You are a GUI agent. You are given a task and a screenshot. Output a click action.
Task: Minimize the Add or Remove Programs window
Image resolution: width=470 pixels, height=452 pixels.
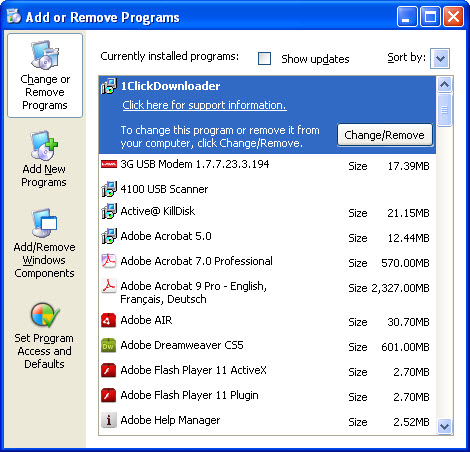[407, 16]
